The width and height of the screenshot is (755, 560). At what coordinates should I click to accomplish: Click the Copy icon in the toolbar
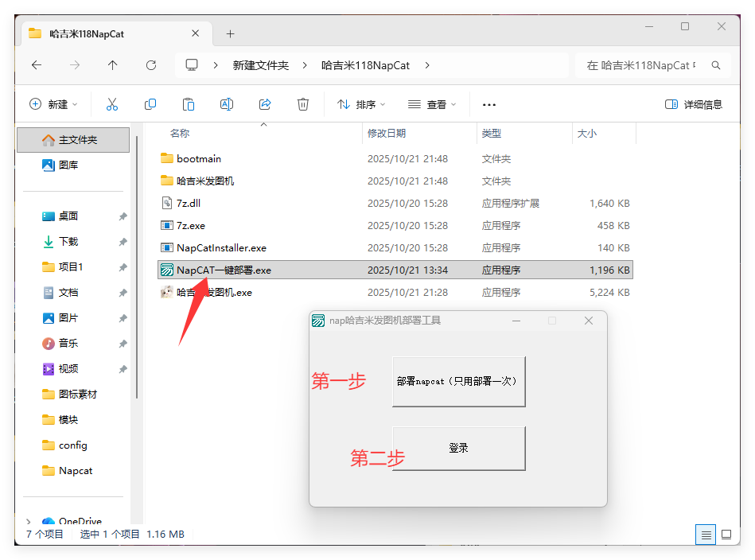point(150,104)
